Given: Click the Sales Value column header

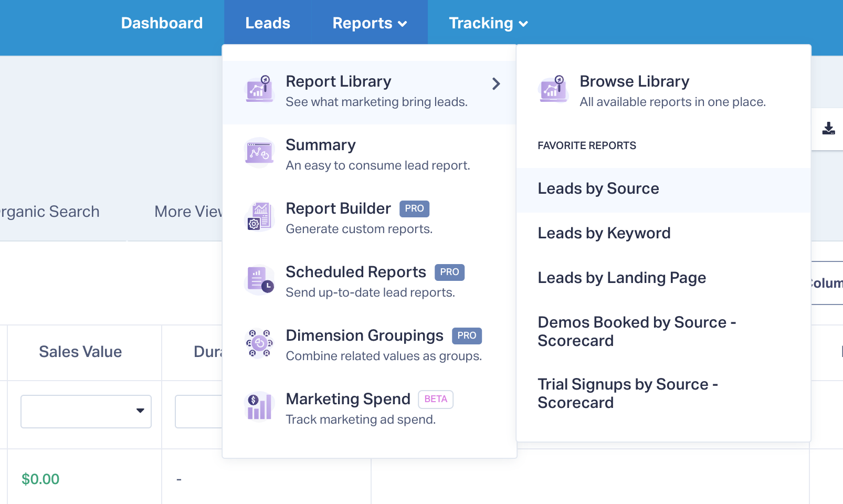Looking at the screenshot, I should tap(80, 352).
